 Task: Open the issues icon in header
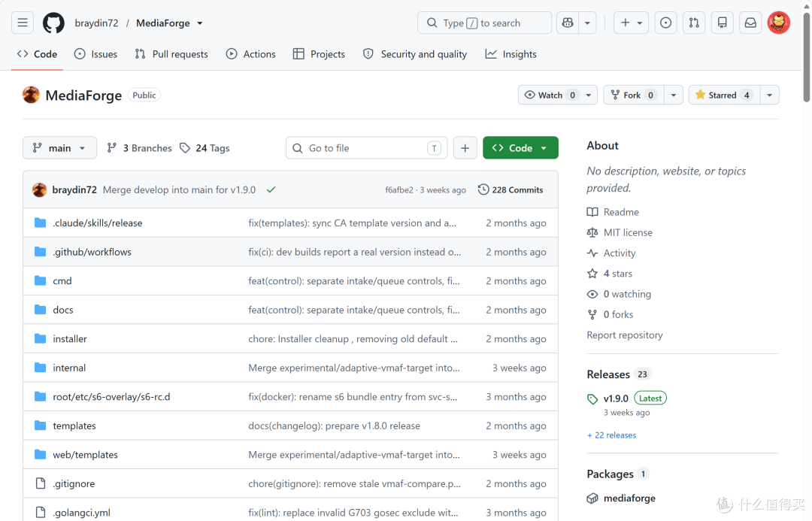(665, 23)
